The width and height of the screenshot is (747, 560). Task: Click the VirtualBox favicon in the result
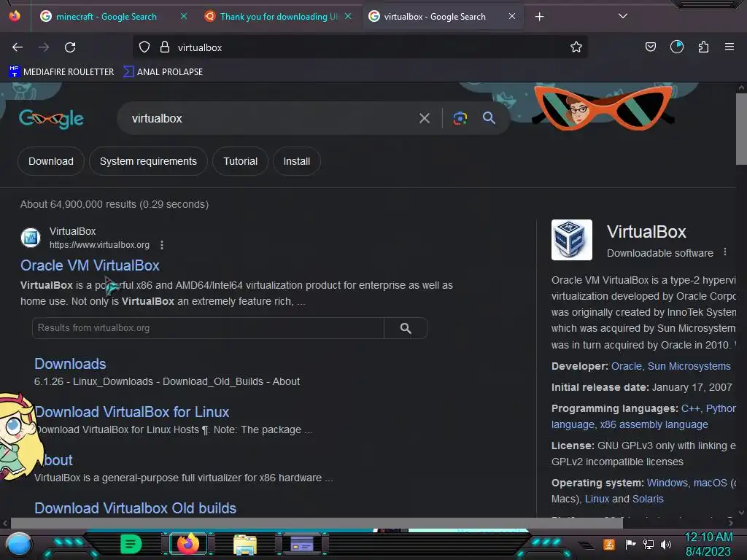click(x=31, y=237)
